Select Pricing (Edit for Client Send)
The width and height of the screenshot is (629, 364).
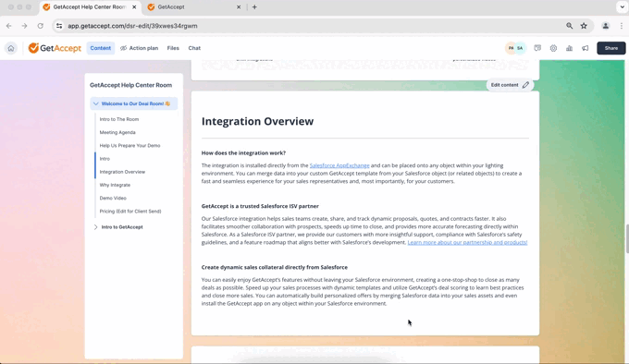[130, 212]
